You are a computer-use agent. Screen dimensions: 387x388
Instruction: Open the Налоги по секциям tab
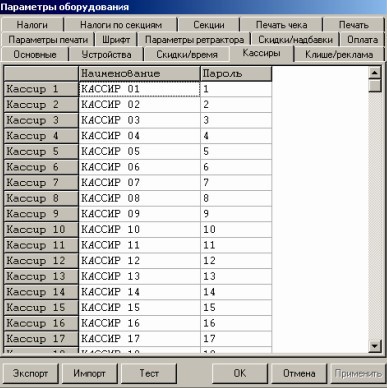tap(121, 25)
